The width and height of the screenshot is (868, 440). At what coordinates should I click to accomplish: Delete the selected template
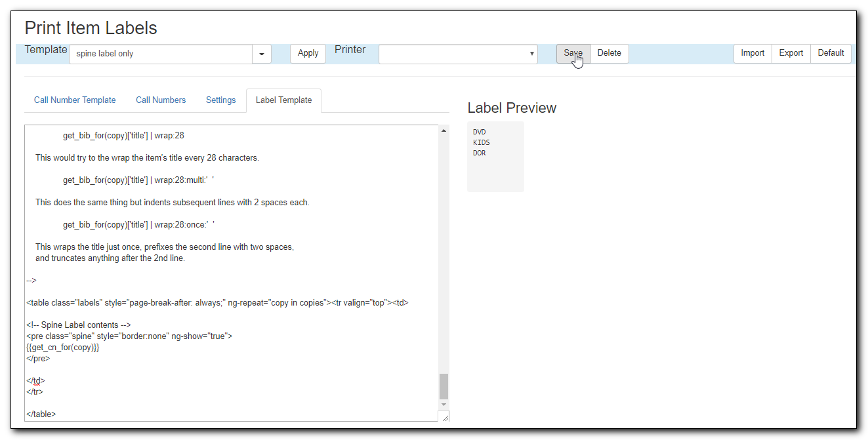tap(609, 54)
